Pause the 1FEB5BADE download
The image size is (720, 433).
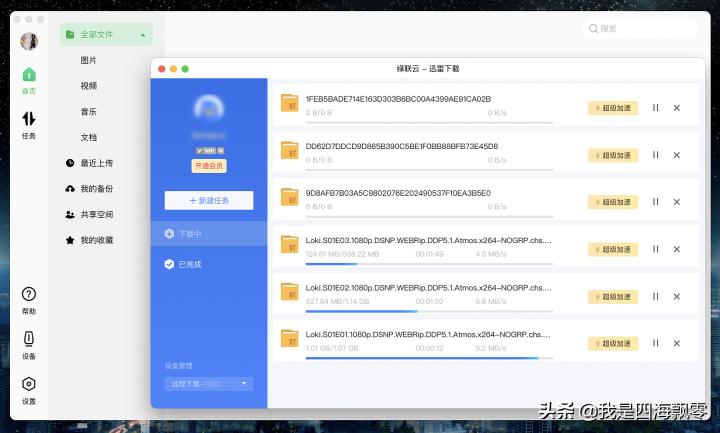click(x=656, y=107)
